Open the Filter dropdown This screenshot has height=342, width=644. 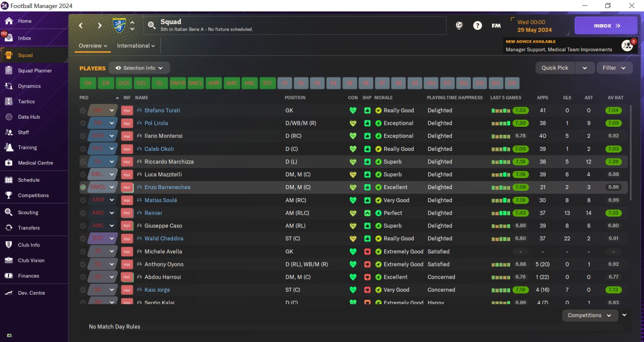pos(614,68)
